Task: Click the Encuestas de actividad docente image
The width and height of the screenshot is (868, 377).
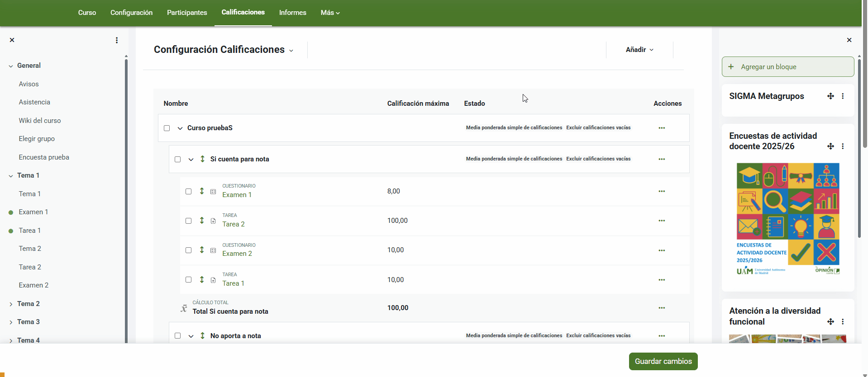Action: point(788,219)
